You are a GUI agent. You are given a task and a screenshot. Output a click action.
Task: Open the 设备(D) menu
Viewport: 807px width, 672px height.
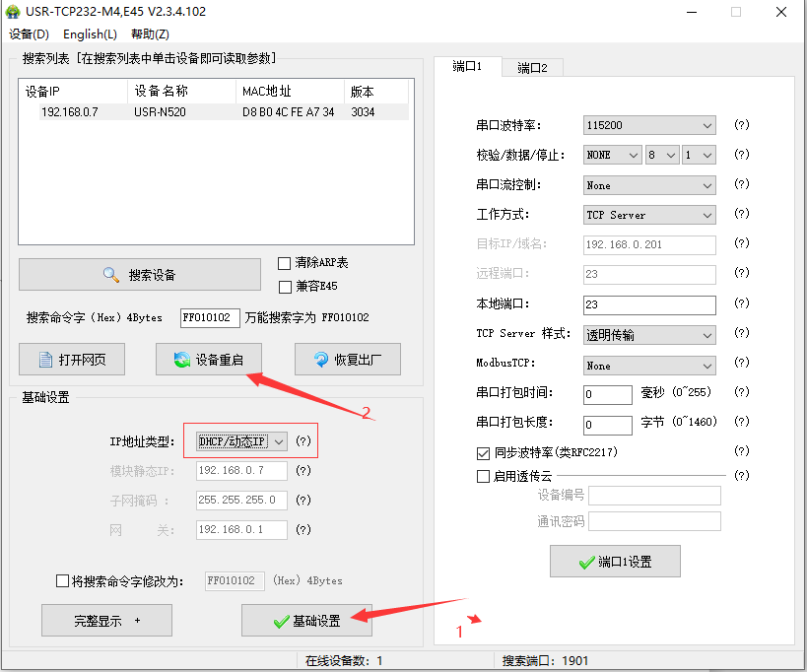click(x=29, y=34)
